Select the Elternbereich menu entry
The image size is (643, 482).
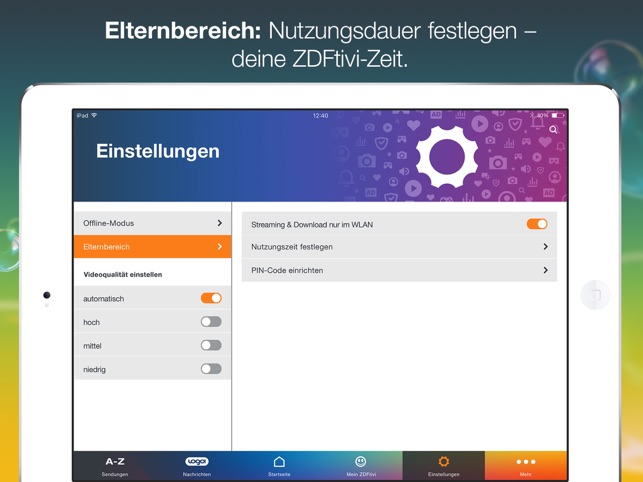153,247
